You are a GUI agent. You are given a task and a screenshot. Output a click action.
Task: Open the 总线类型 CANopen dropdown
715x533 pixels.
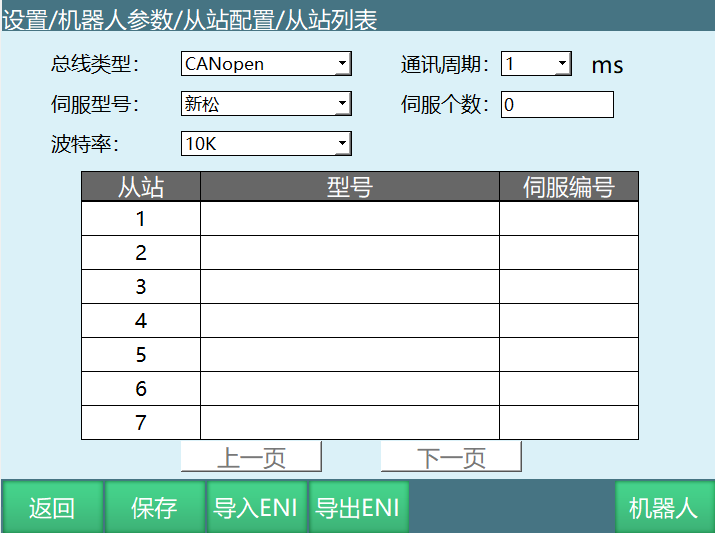266,64
